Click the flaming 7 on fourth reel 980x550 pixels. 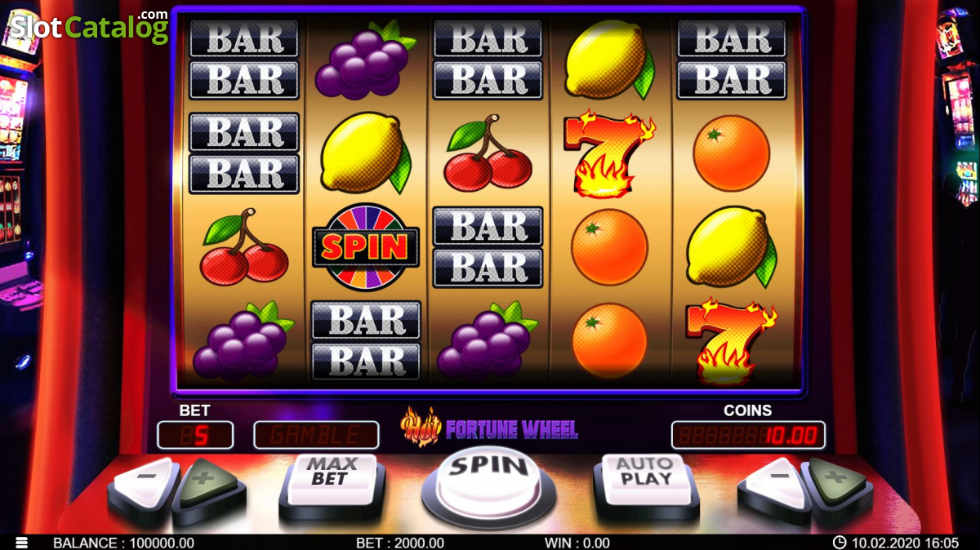click(608, 154)
